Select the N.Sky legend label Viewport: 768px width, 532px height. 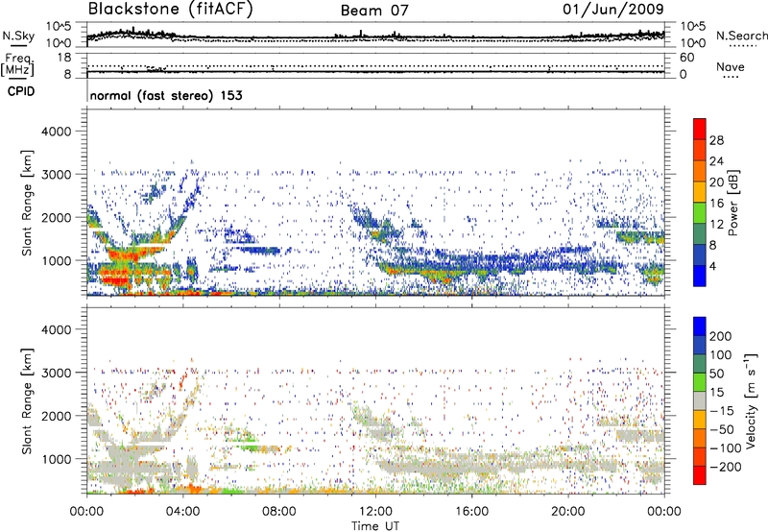click(18, 36)
